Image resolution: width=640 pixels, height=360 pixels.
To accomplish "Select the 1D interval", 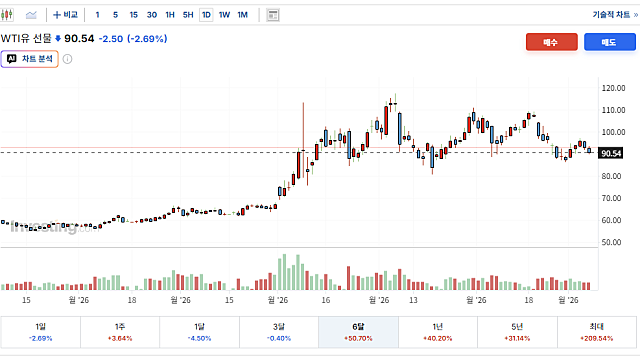I will click(206, 15).
